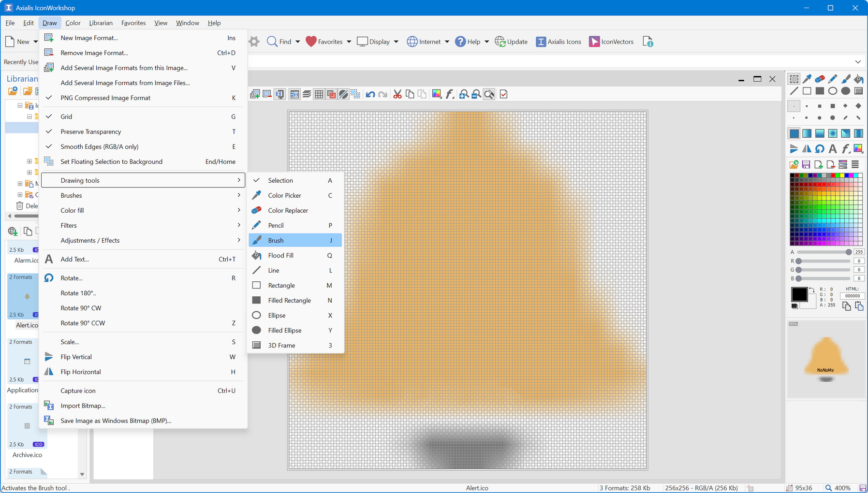The width and height of the screenshot is (868, 493).
Task: Toggle Smooth Edges (RGB/A only) option
Action: (143, 146)
